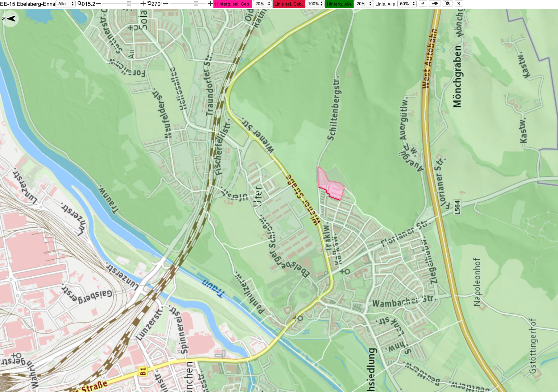Click the green 'Hinterg. Alle' button
Screen dimensions: 558x392
click(339, 4)
